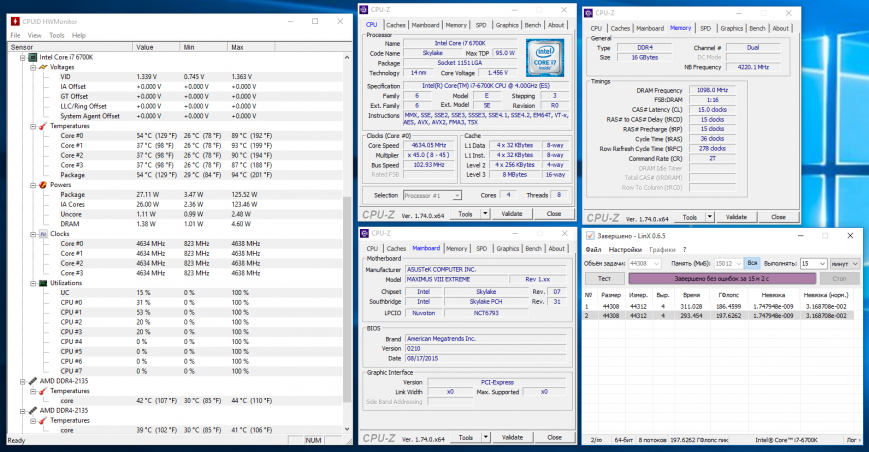Screen dimensions: 869x452
Task: Click the CPU-Z title bar icon in the Memory timings window
Action: (x=589, y=13)
